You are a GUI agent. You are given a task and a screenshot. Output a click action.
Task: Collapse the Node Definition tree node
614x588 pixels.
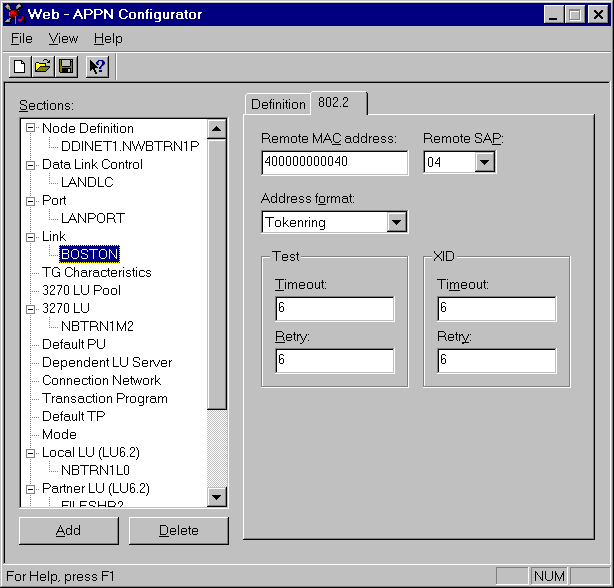(31, 128)
